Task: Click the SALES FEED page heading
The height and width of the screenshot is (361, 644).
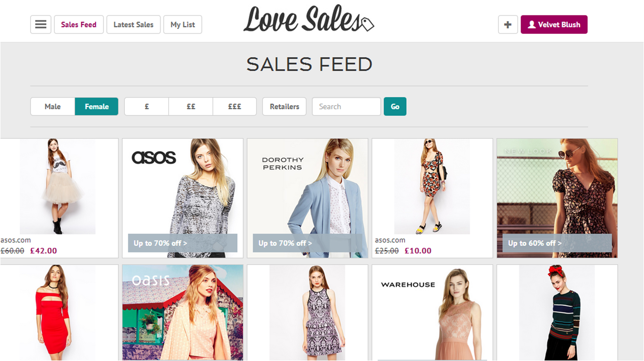Action: coord(309,64)
